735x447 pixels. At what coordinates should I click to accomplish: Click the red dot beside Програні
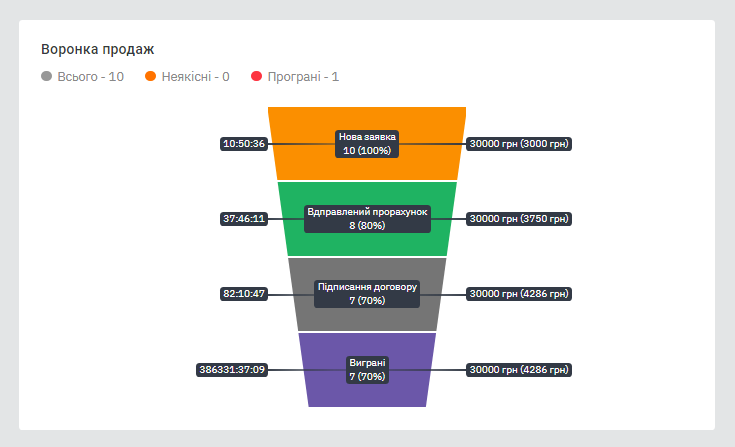point(256,76)
